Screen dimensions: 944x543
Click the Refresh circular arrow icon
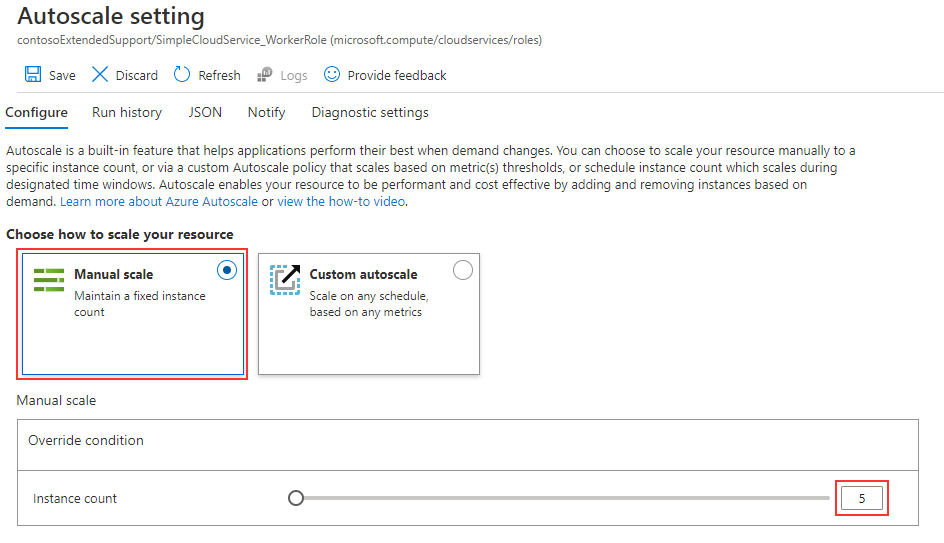click(x=182, y=75)
